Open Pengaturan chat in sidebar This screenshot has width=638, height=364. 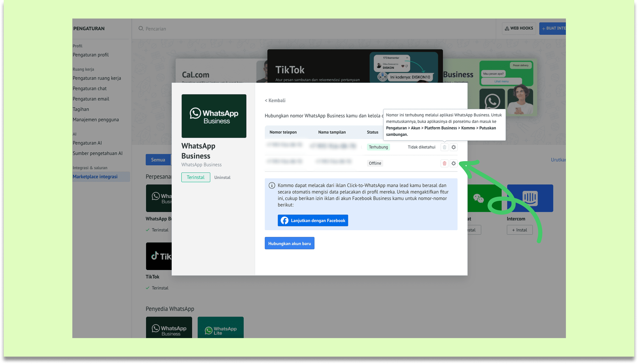point(90,88)
